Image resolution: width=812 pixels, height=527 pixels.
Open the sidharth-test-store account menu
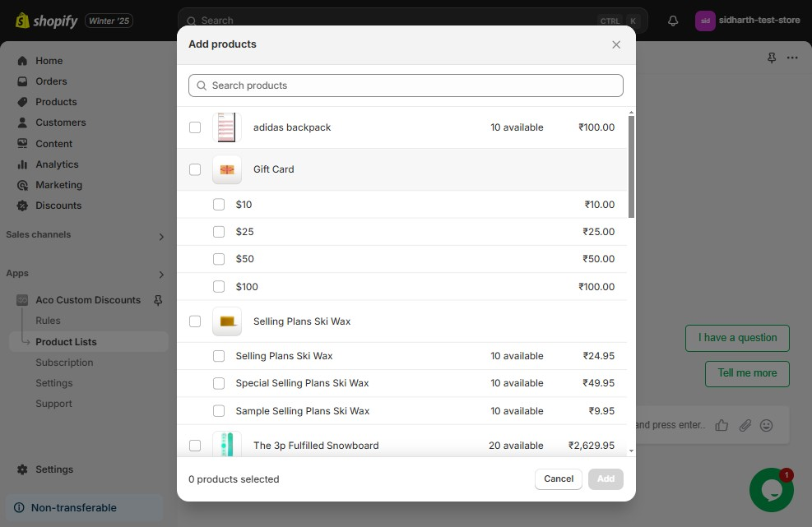748,21
